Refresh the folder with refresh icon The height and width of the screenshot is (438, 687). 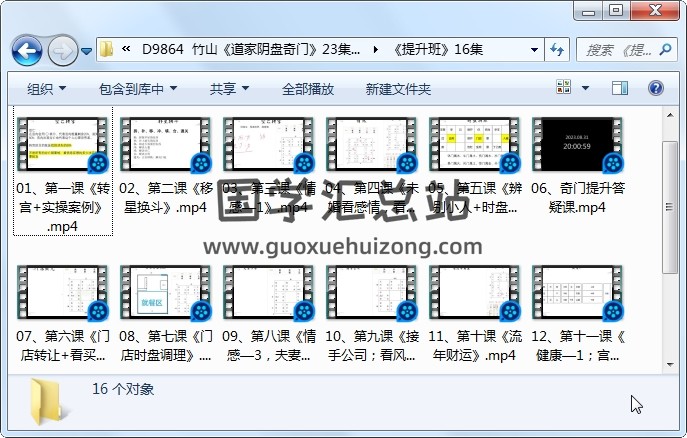pos(557,49)
